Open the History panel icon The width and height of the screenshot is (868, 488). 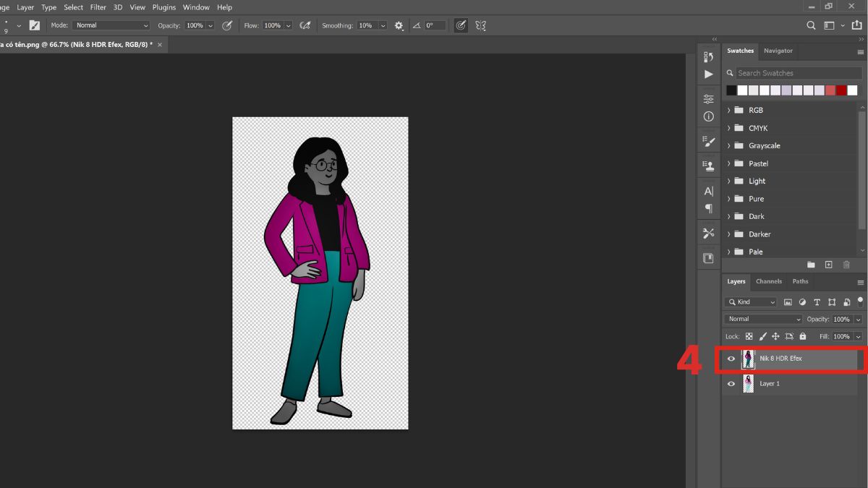[708, 57]
